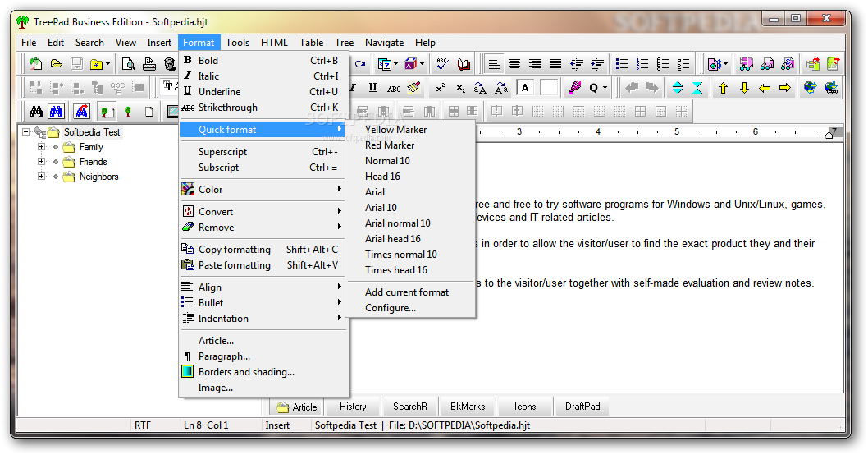Click the open book thesaurus icon

pos(464,64)
